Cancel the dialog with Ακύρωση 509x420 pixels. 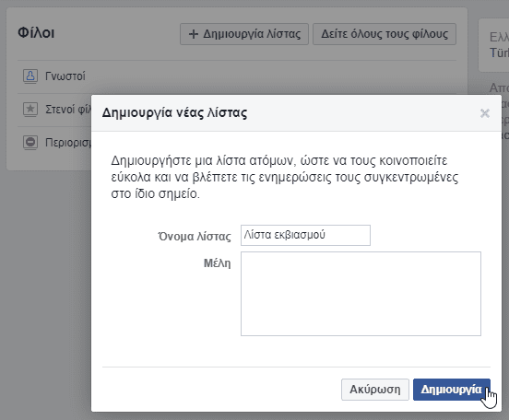coord(375,390)
